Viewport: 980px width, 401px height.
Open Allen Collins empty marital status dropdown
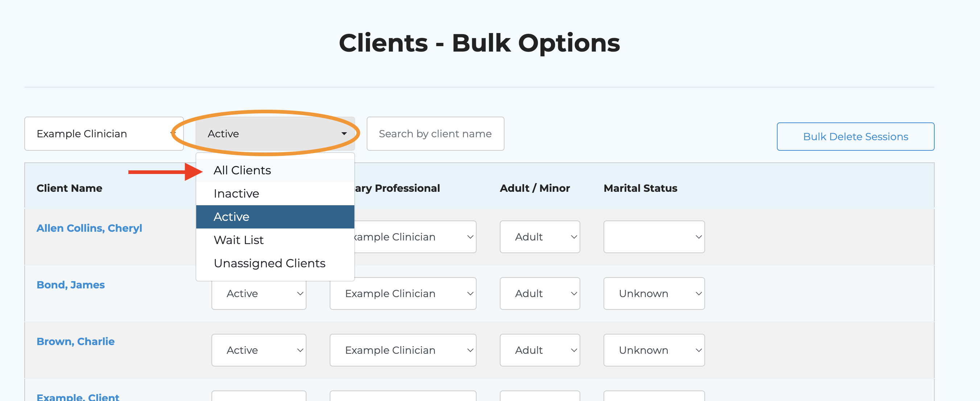coord(654,237)
